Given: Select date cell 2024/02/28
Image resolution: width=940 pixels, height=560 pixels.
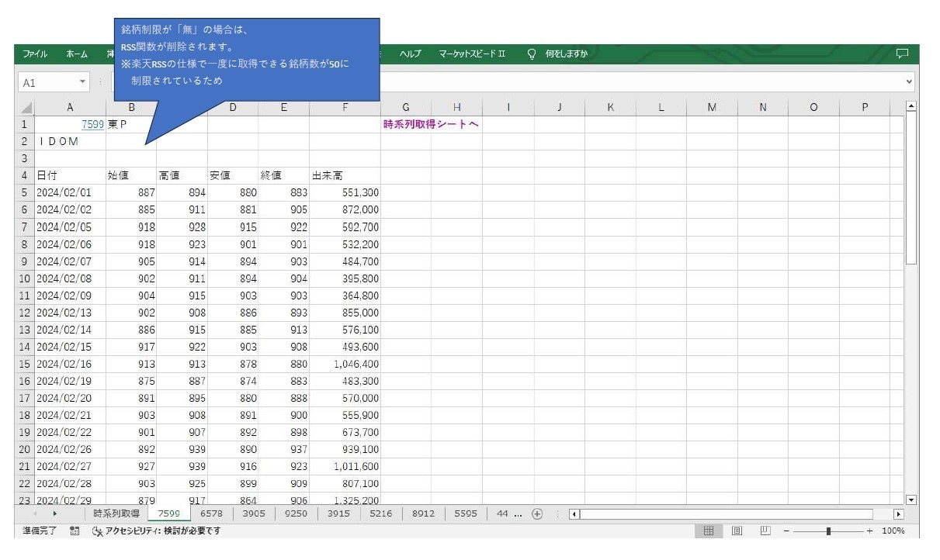Looking at the screenshot, I should [x=70, y=483].
